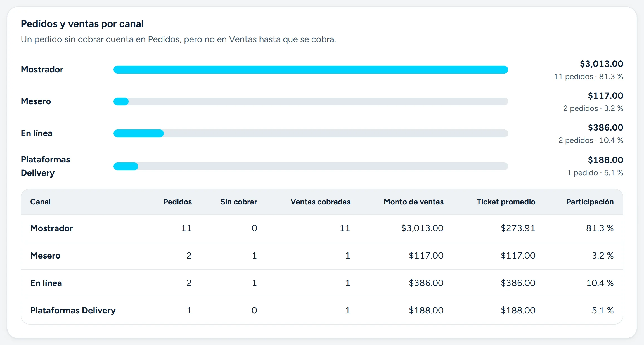
Task: Click the 'Un pedido sin cobrar' description text
Action: [x=178, y=39]
